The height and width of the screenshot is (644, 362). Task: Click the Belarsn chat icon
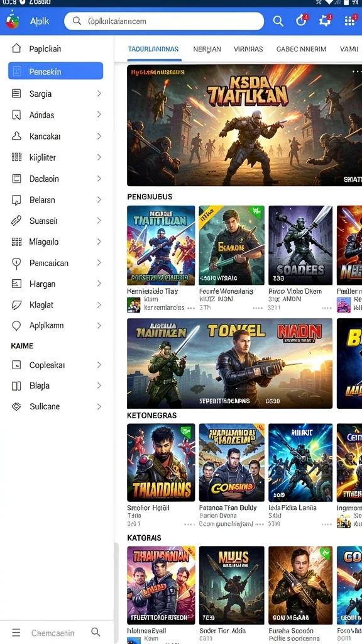click(x=16, y=200)
